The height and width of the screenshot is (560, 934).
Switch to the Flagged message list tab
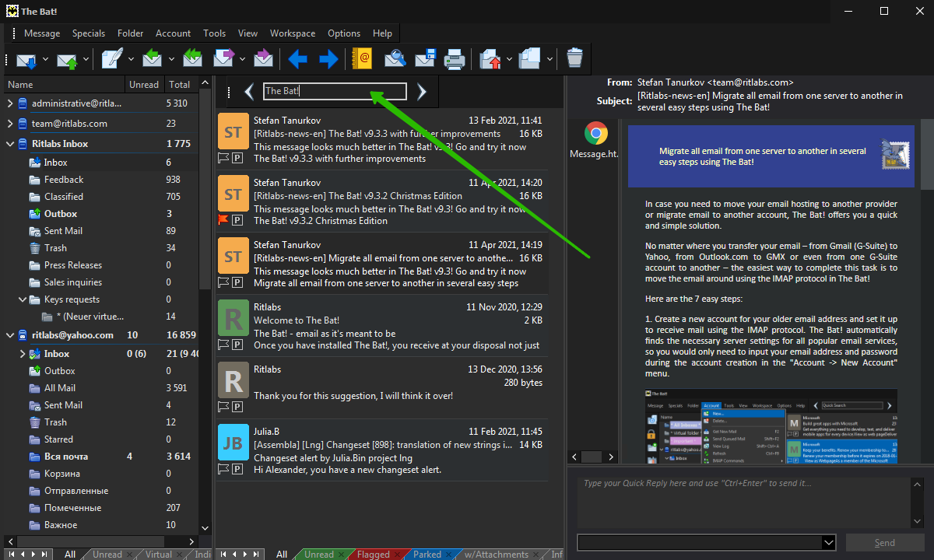(x=373, y=555)
